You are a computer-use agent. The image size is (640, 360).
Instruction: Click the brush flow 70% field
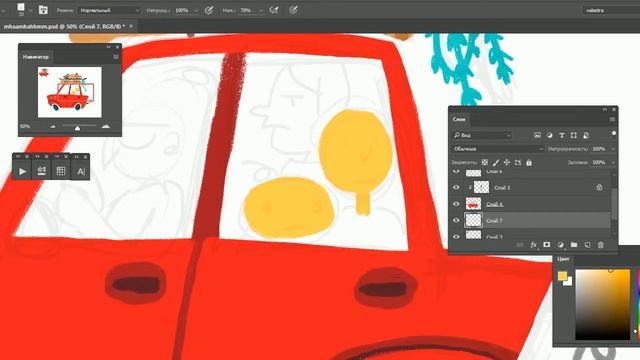[x=246, y=10]
